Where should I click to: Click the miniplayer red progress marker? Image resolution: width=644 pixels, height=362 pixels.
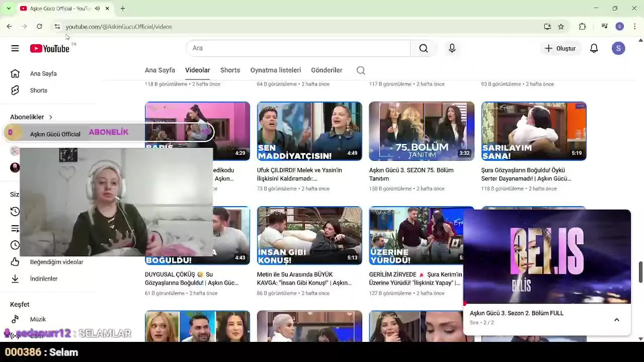465,304
